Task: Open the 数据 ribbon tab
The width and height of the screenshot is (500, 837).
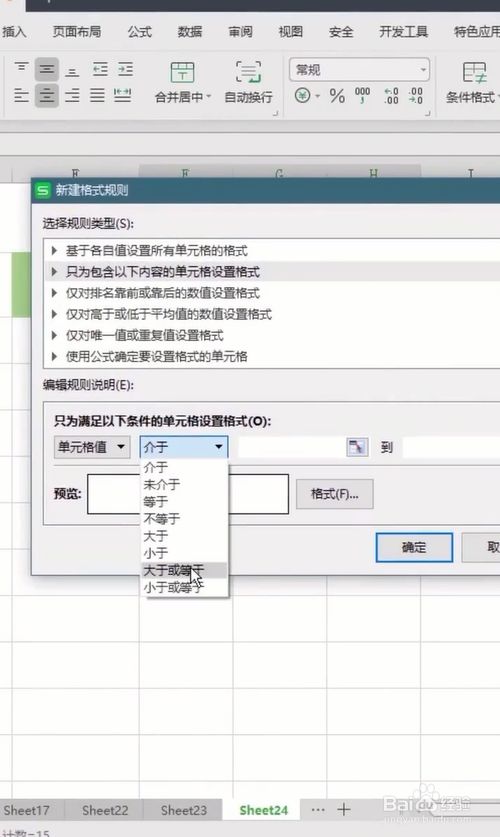Action: point(190,32)
